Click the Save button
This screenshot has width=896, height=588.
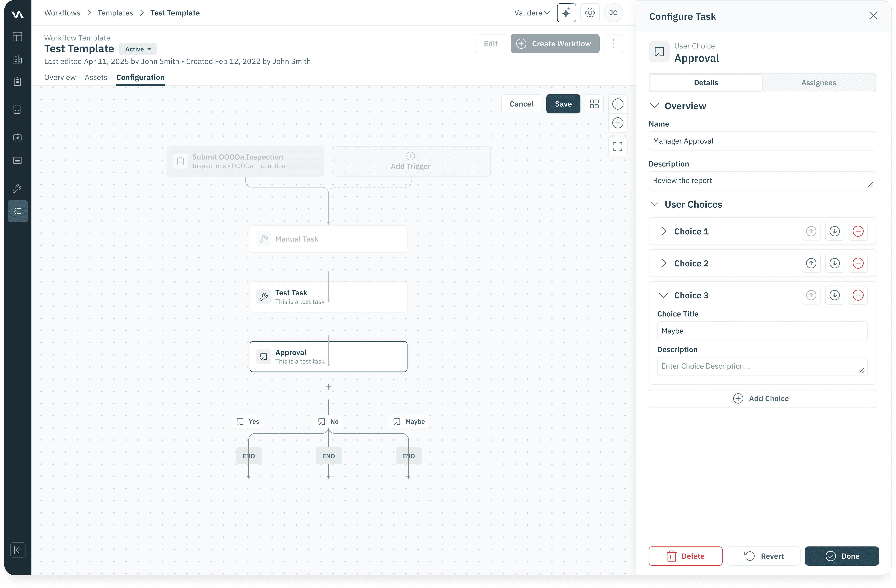pyautogui.click(x=563, y=104)
